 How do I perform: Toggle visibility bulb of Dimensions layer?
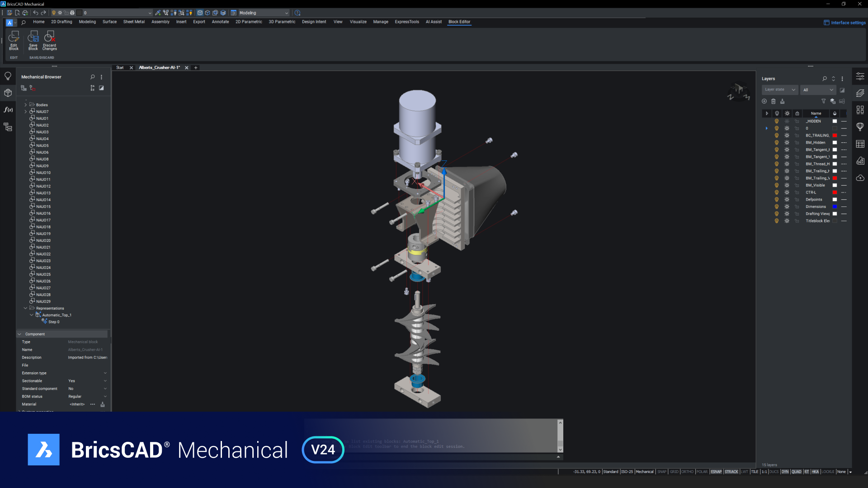tap(777, 206)
